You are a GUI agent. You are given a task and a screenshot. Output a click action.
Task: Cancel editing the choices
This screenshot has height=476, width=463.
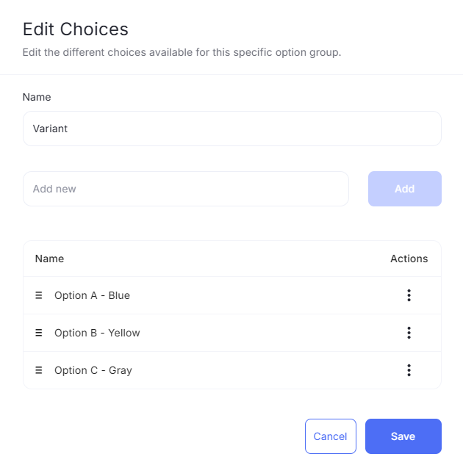[331, 436]
